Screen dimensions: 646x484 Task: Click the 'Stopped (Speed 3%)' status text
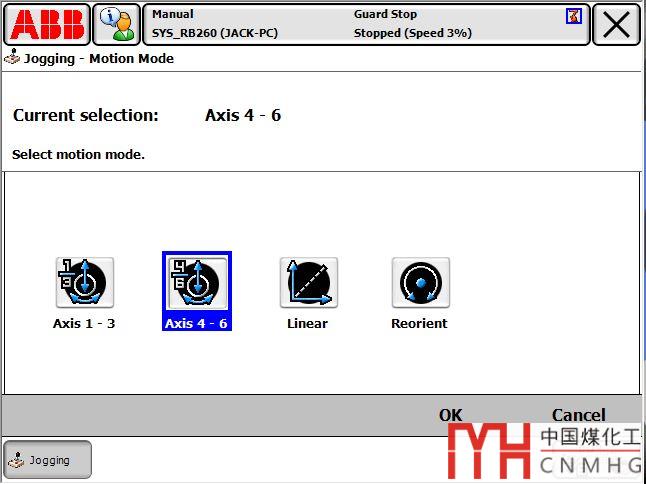pyautogui.click(x=412, y=33)
